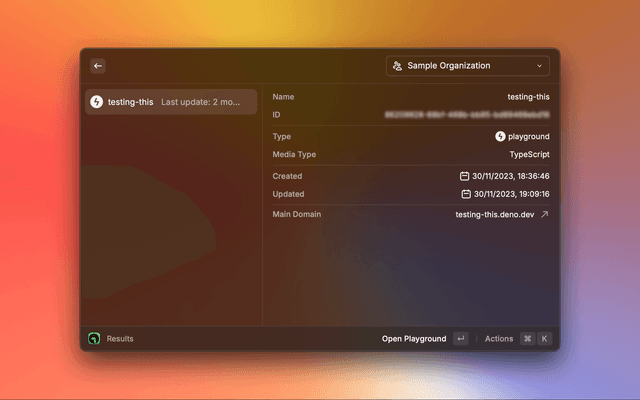640x400 pixels.
Task: Click the external link arrow beside Main Domain
Action: tap(545, 214)
